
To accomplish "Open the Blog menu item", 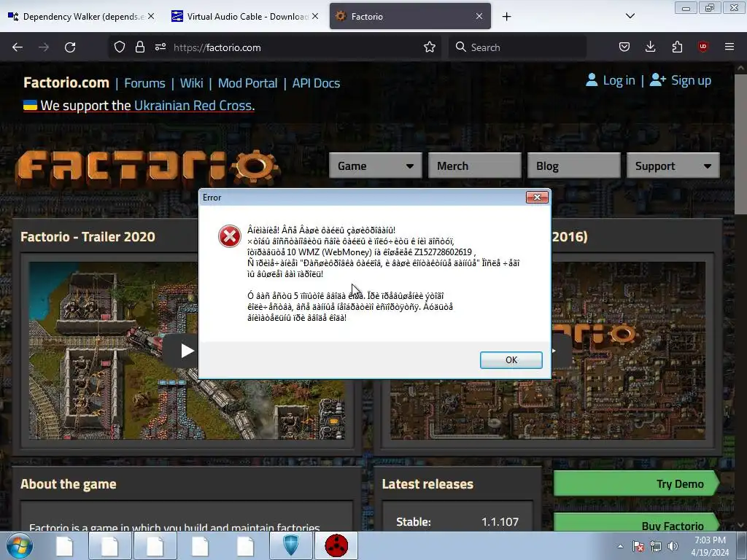I will [573, 166].
